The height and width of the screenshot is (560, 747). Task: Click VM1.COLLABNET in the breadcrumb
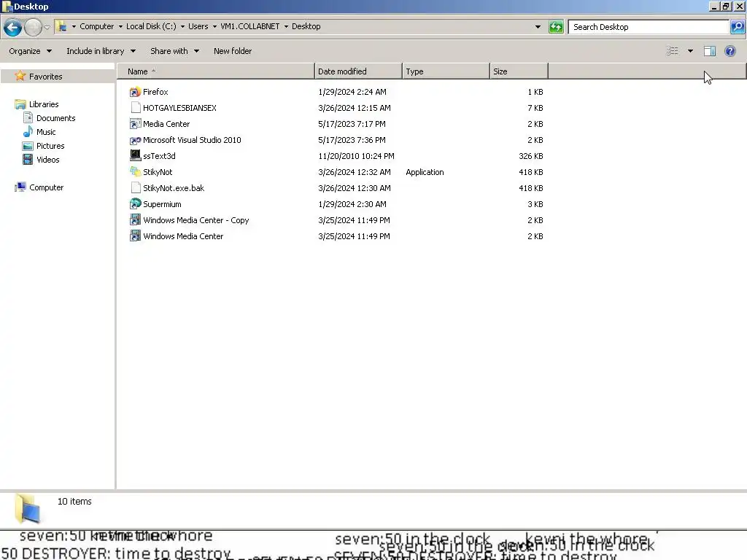pos(250,26)
